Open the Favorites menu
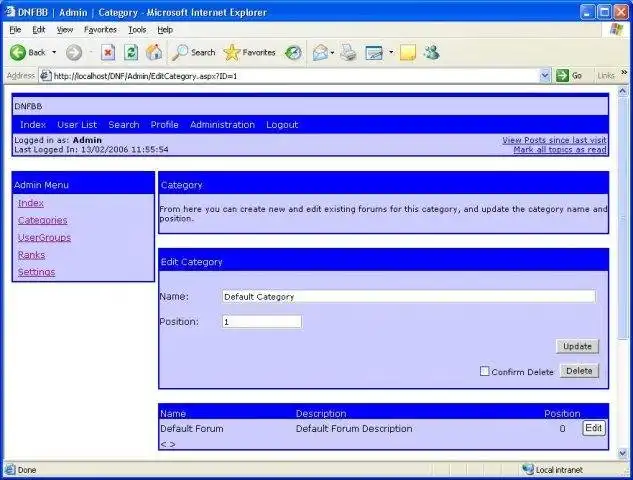This screenshot has height=480, width=633. pyautogui.click(x=100, y=29)
